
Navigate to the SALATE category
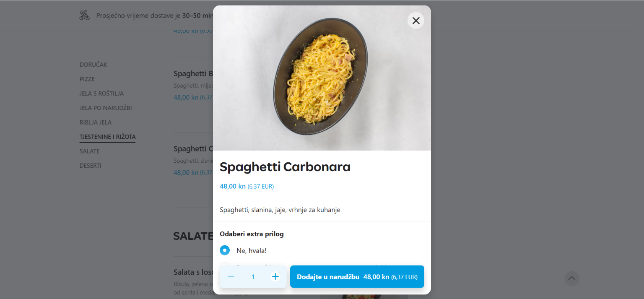click(x=90, y=151)
